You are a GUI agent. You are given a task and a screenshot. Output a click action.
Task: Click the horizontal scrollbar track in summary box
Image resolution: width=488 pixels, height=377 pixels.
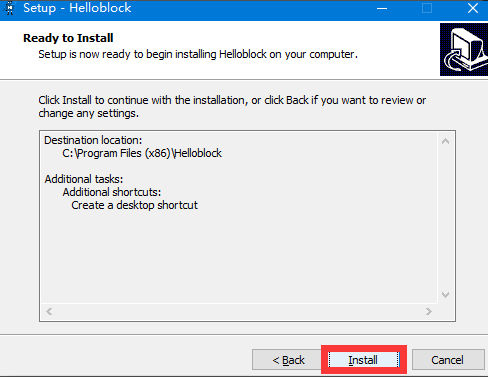239,312
